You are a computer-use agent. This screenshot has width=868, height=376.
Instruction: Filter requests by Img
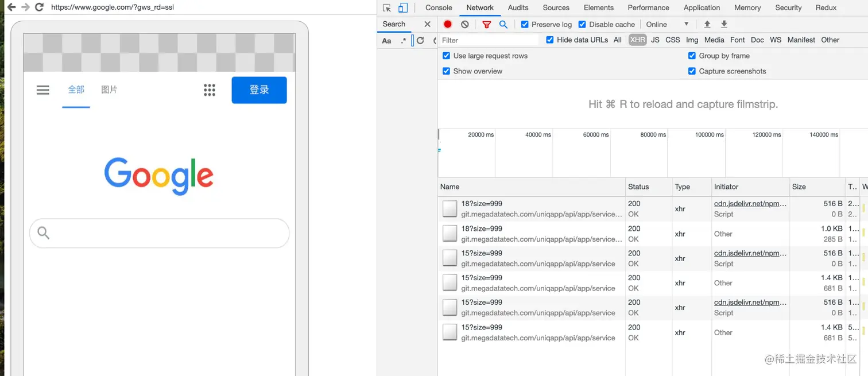click(692, 40)
